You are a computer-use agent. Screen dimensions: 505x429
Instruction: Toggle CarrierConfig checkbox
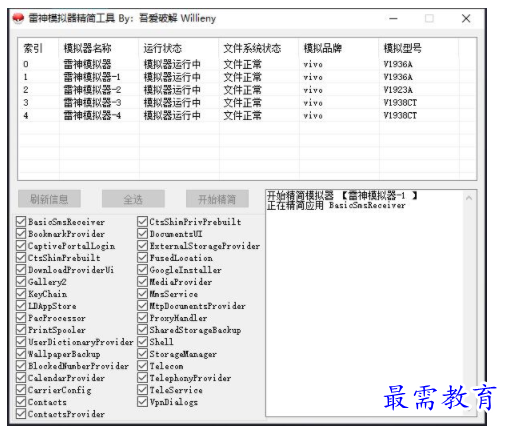point(21,390)
